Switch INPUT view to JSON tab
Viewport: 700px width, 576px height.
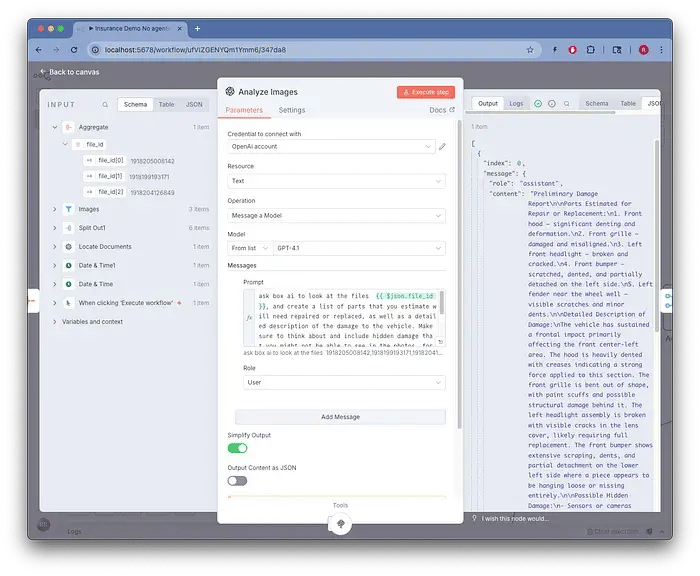194,104
